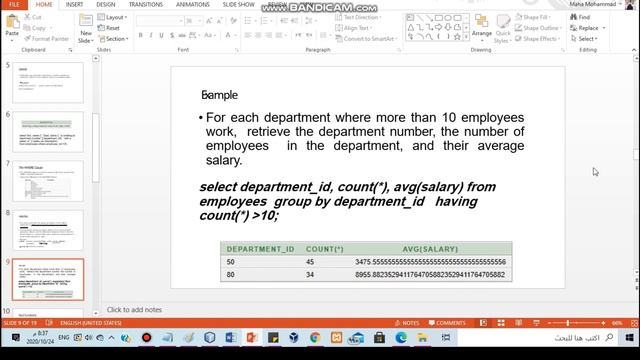The image size is (640, 360).
Task: Open Quick Styles gallery
Action: click(x=502, y=29)
